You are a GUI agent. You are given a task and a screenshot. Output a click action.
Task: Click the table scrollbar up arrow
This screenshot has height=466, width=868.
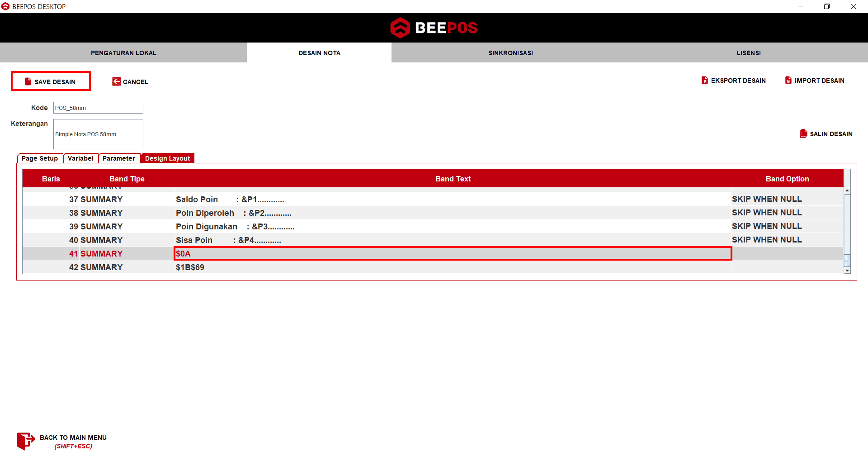coord(847,191)
